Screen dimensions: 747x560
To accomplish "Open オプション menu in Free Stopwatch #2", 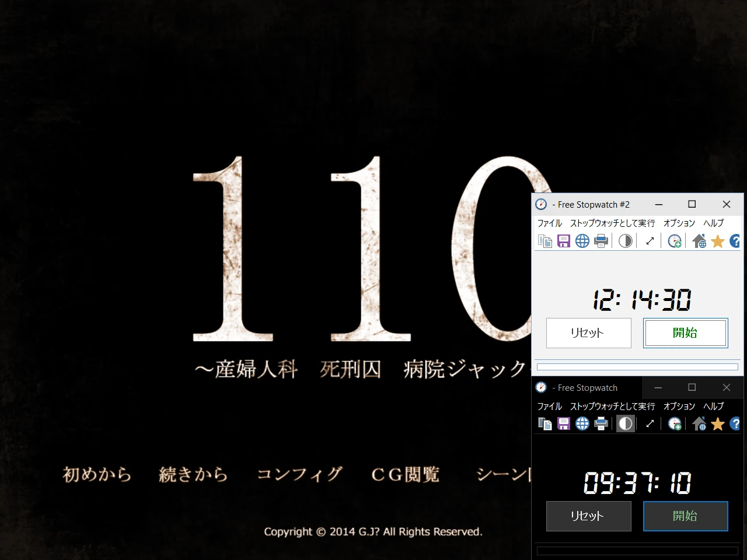I will point(679,223).
